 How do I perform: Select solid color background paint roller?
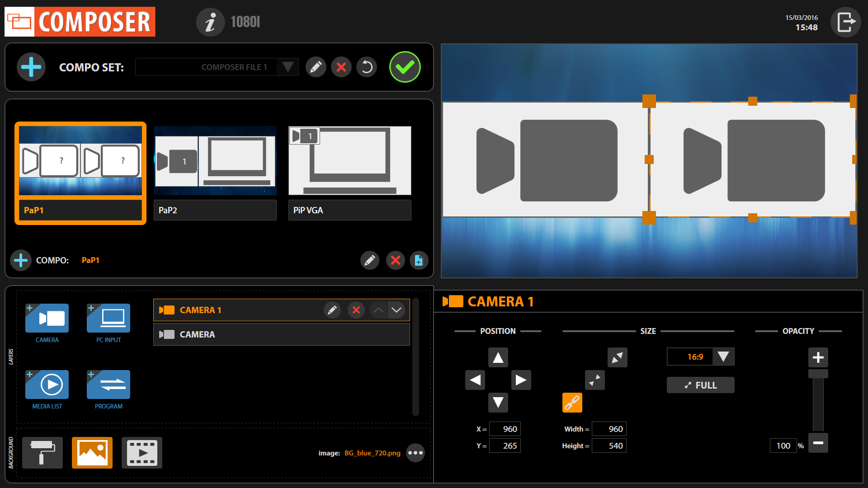pos(42,453)
